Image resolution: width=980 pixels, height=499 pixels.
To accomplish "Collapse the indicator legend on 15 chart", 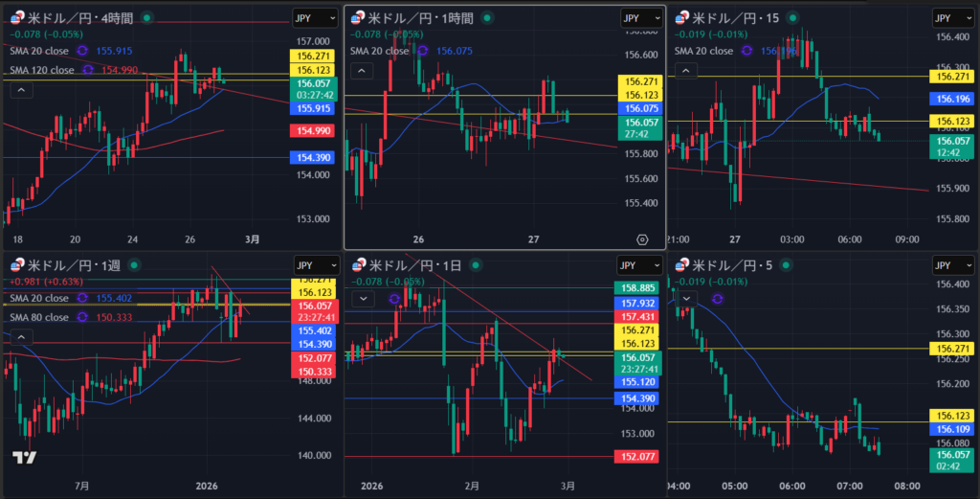I will click(685, 71).
